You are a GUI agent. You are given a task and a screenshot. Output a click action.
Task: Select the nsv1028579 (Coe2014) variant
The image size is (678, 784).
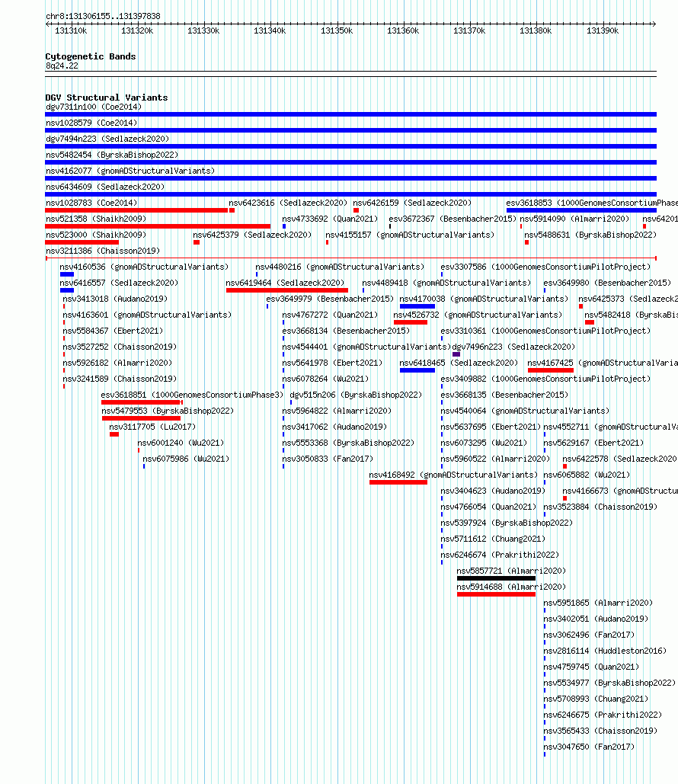tap(91, 123)
